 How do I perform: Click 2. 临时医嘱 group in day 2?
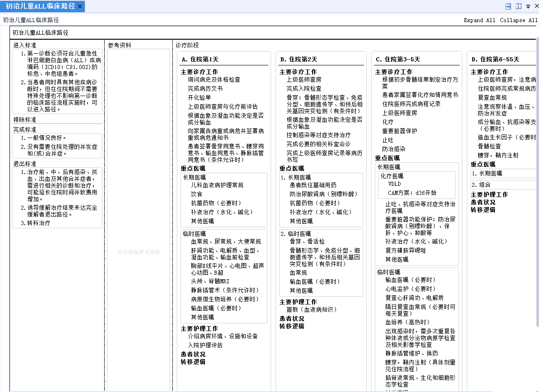tap(296, 234)
